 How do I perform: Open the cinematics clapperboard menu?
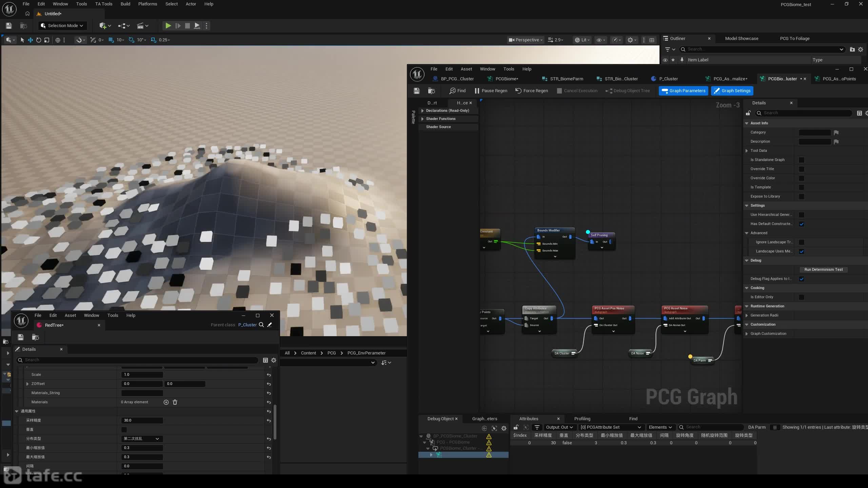[x=142, y=25]
